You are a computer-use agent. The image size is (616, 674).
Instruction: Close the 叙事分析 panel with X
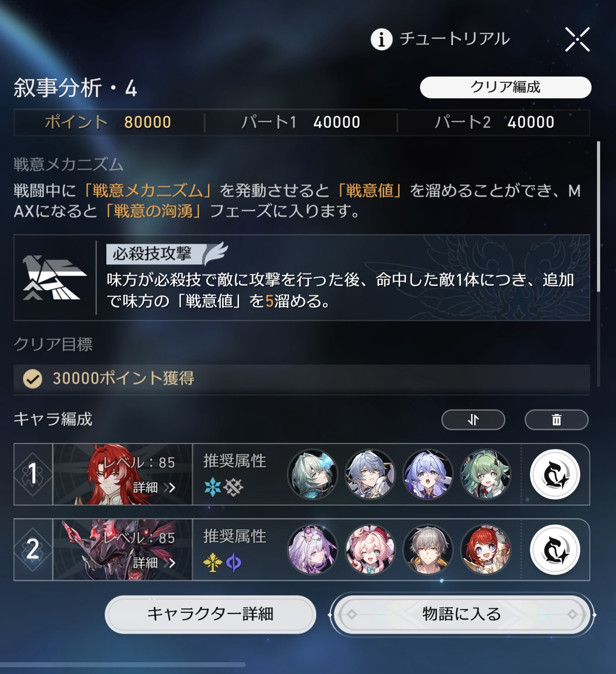[578, 39]
